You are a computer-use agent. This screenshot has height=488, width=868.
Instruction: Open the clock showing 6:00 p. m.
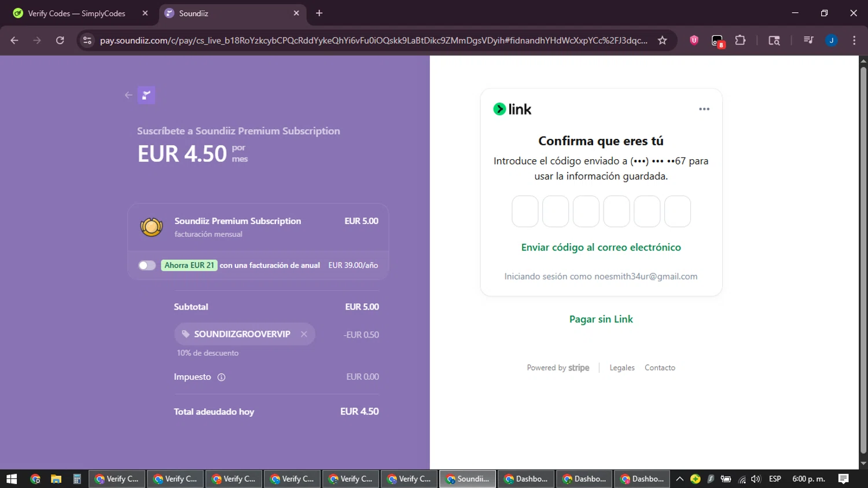pos(808,479)
